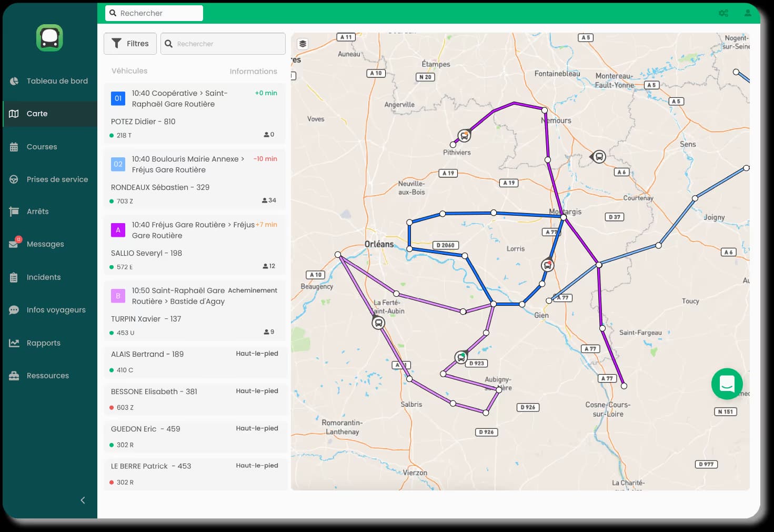Click the Messages envelope icon with badge
Viewport: 774px width, 532px height.
point(15,243)
